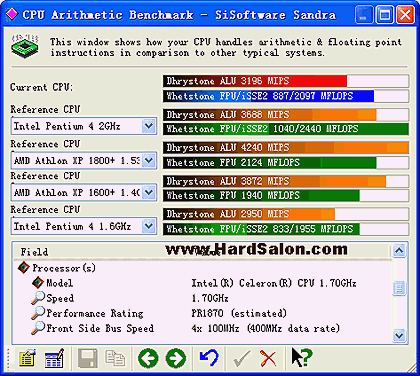Click the pink diamond title bar icon
This screenshot has width=420, height=376.
(x=12, y=14)
